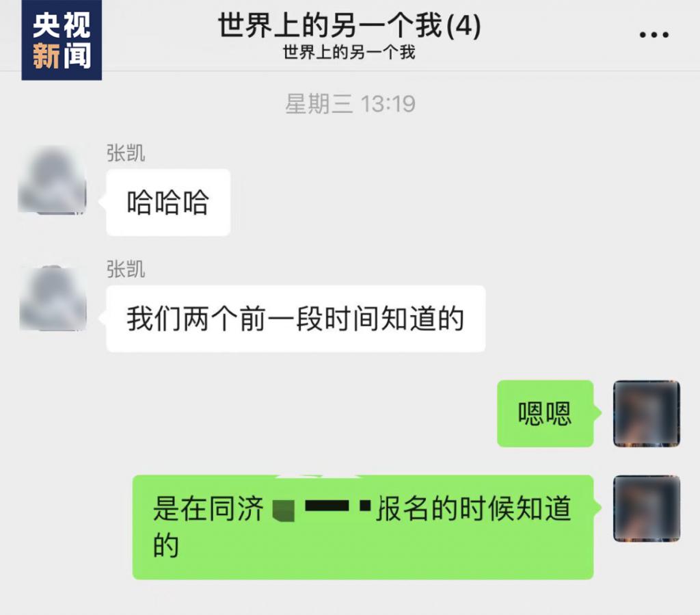Select the green 嗯嗯 message bubble
700x615 pixels.
coord(545,414)
